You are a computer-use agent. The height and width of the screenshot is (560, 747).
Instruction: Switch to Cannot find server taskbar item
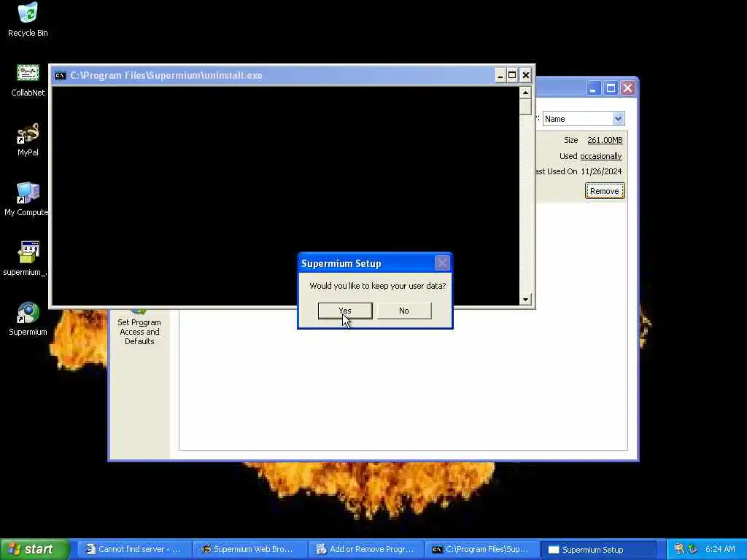click(x=133, y=550)
